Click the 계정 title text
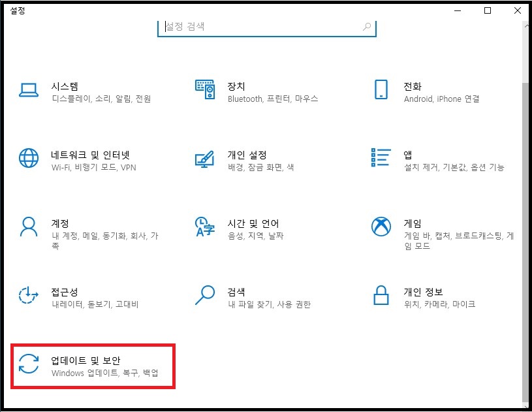This screenshot has height=412, width=532. [x=59, y=223]
